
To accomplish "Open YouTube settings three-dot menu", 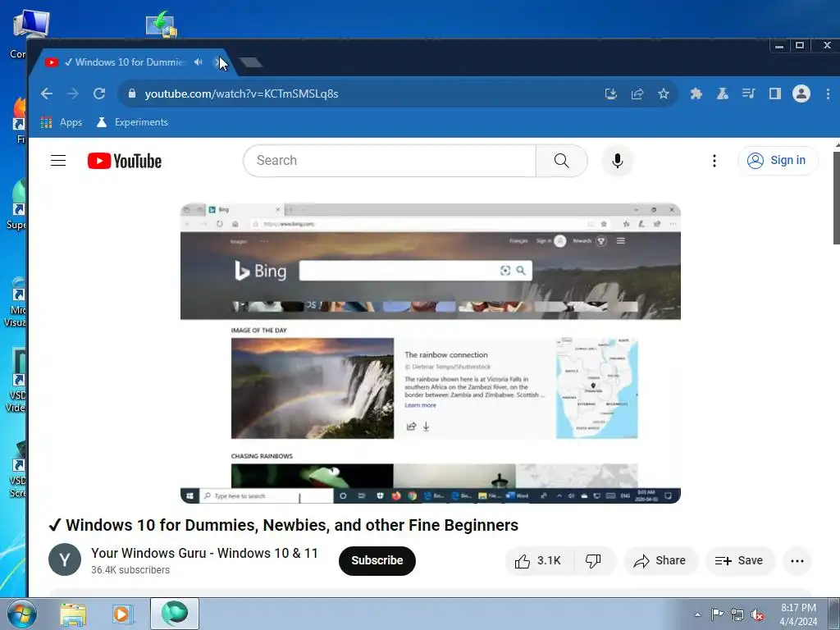I will point(714,161).
